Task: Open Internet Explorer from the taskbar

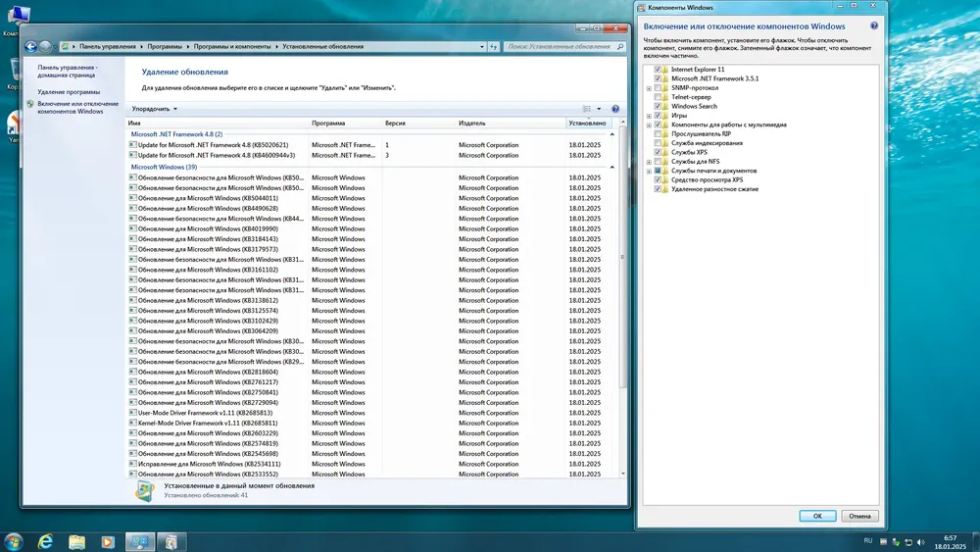Action: pyautogui.click(x=45, y=542)
